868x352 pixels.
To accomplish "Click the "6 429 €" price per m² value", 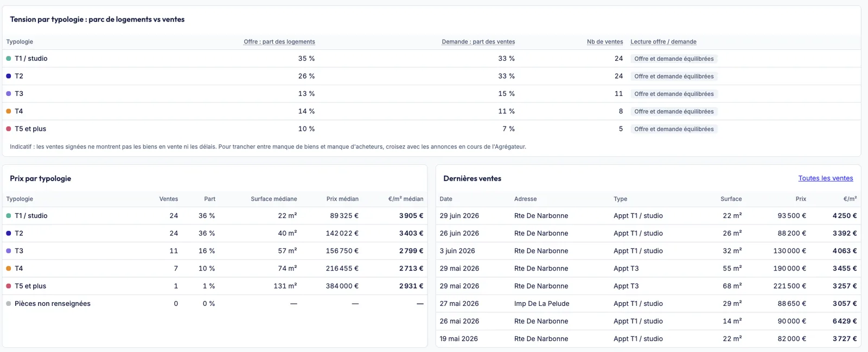I will [x=845, y=321].
